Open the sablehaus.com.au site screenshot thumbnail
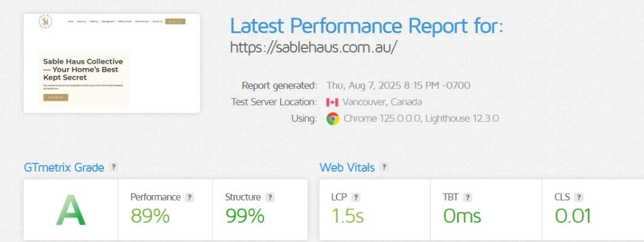The width and height of the screenshot is (644, 242). [112, 63]
